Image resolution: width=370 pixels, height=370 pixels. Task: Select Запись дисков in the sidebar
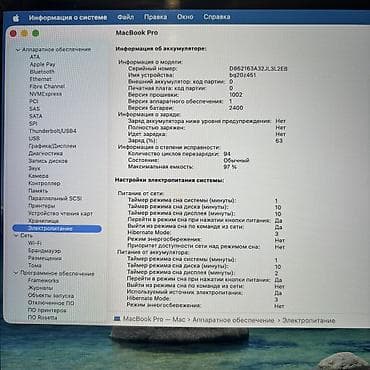pyautogui.click(x=48, y=161)
